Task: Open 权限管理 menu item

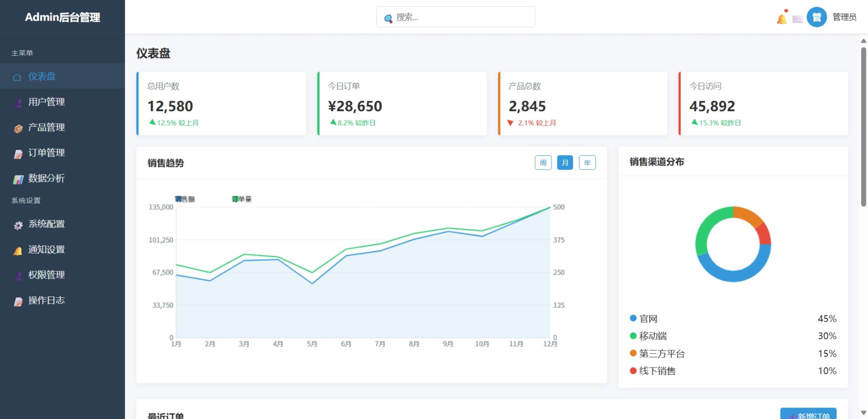Action: point(46,275)
